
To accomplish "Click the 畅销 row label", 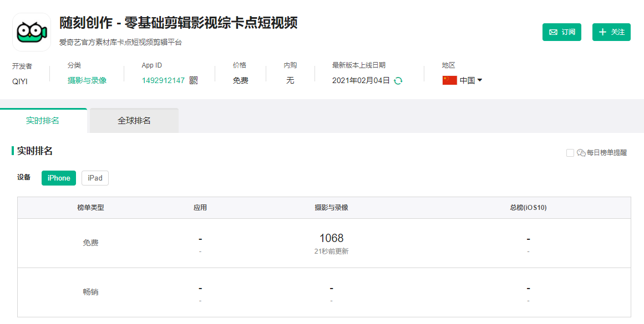I will (x=90, y=292).
